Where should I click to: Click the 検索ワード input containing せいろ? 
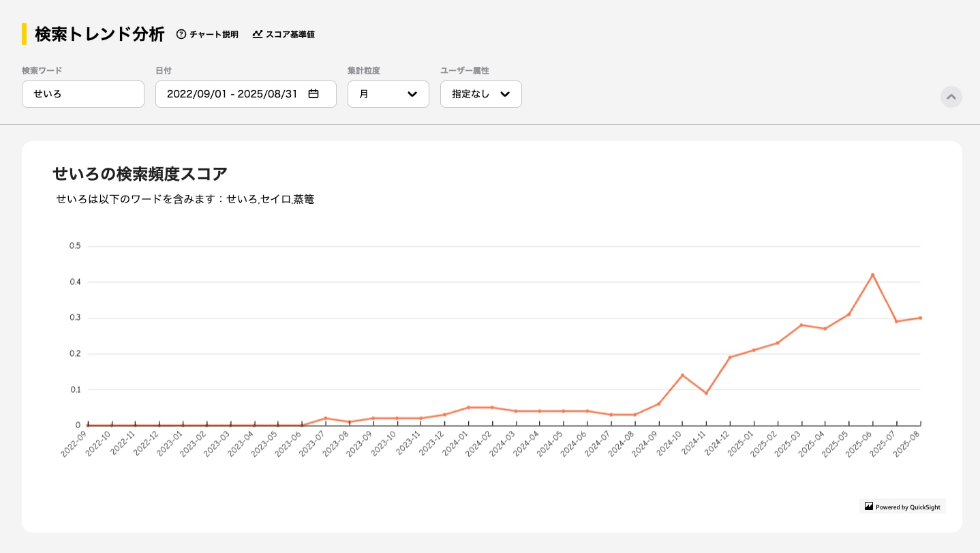tap(83, 94)
